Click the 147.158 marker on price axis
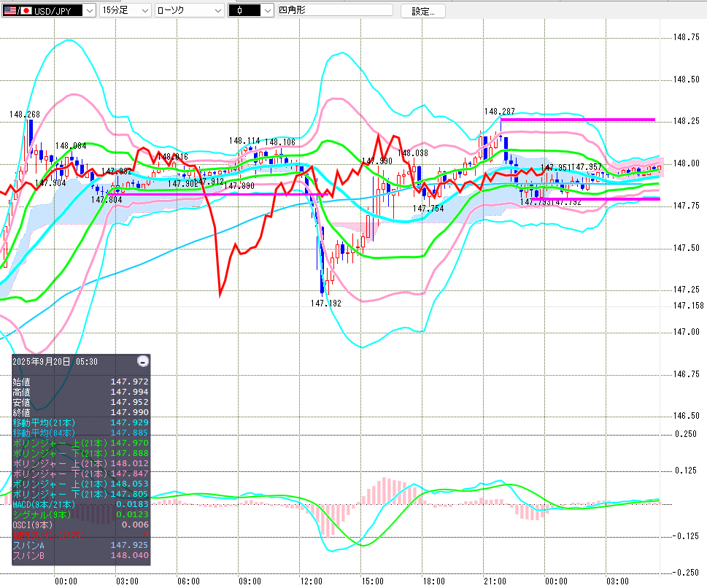Viewport: 707px width, 588px height. click(686, 306)
